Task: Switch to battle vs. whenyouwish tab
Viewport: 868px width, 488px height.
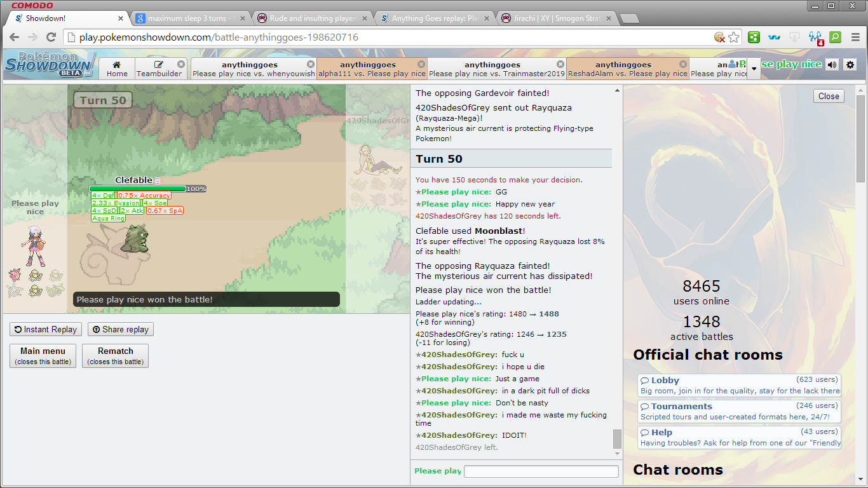Action: coord(252,69)
